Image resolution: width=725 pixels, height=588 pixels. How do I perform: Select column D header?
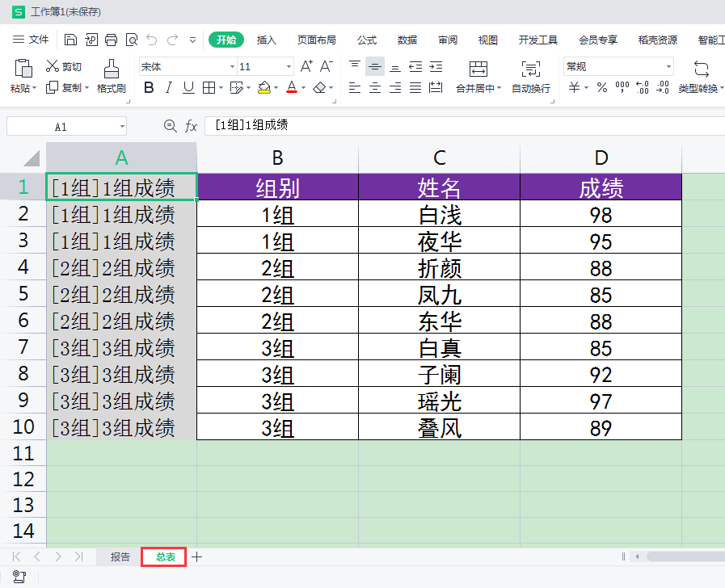[601, 158]
